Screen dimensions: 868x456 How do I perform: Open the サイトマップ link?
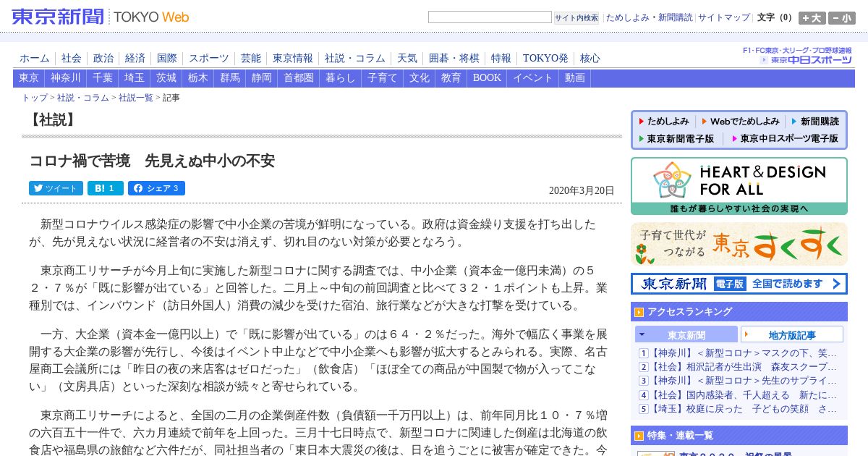724,17
